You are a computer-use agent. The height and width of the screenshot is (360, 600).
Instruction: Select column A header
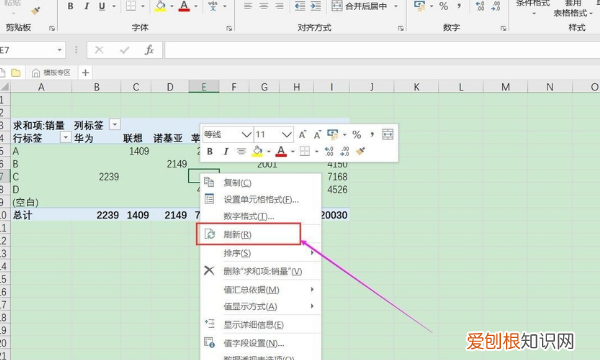(x=41, y=87)
